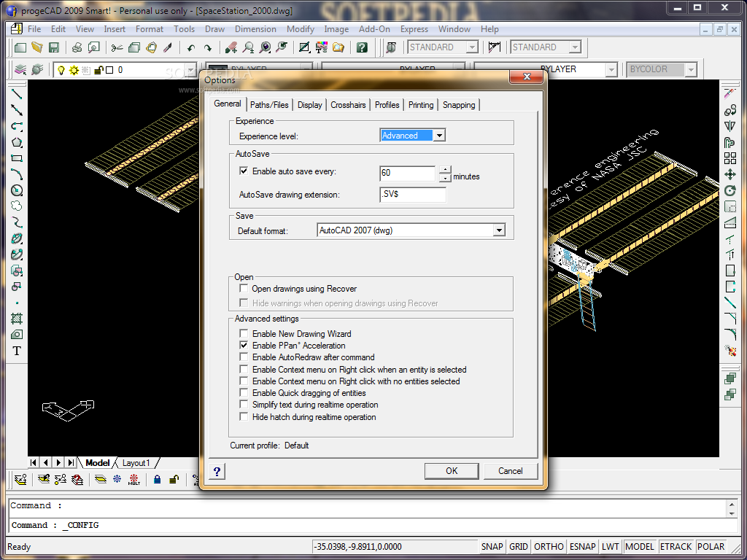The width and height of the screenshot is (747, 560).
Task: Toggle ORTHO in status bar
Action: click(x=549, y=547)
